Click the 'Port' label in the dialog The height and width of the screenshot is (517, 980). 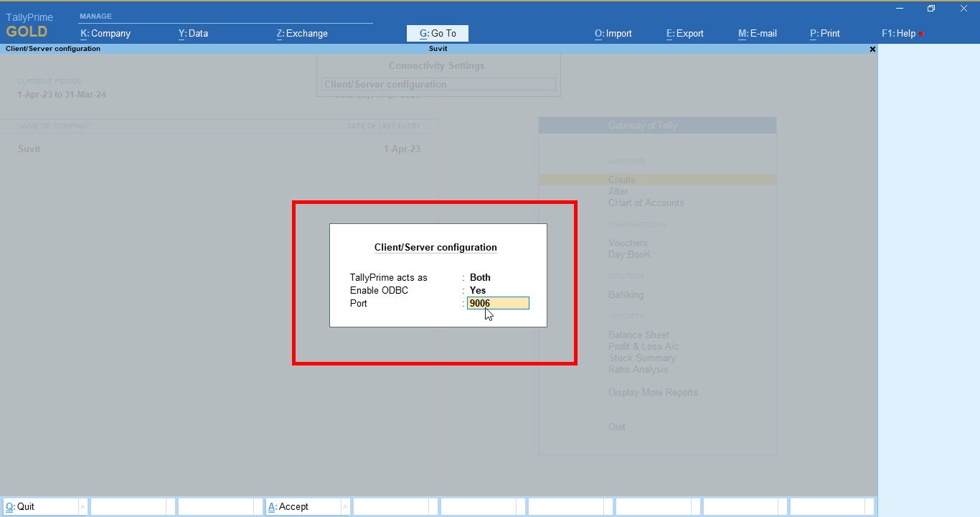pyautogui.click(x=359, y=303)
